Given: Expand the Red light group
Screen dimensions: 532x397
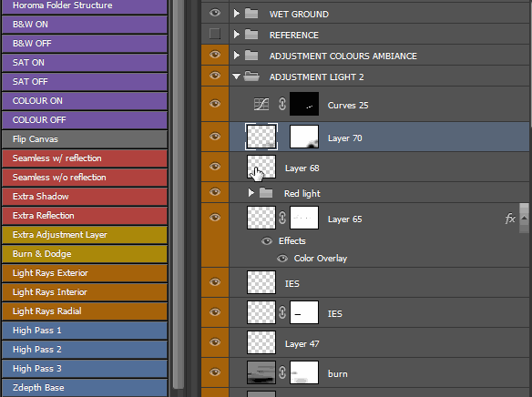Looking at the screenshot, I should (251, 193).
